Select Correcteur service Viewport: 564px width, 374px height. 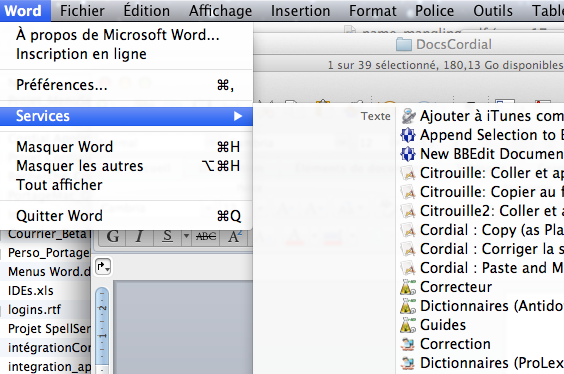coord(455,287)
